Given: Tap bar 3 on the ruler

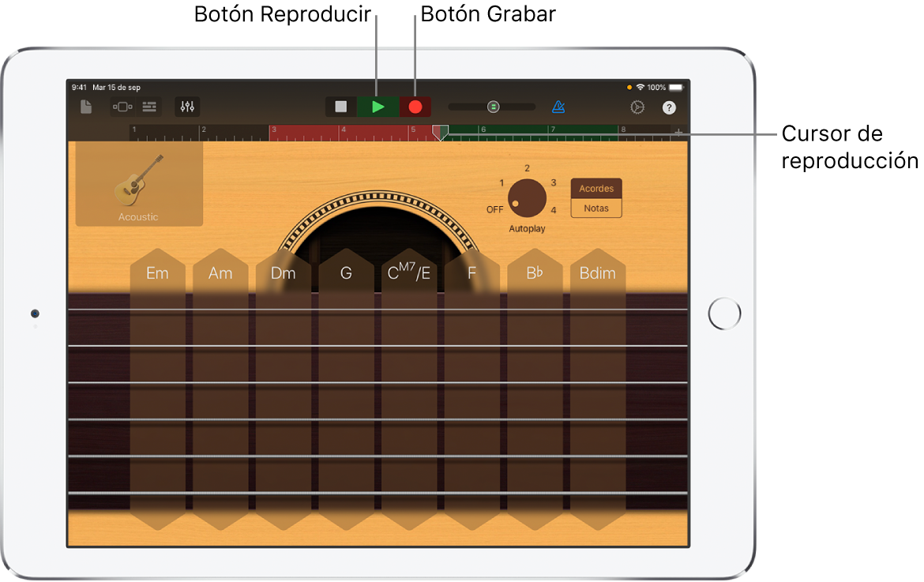Looking at the screenshot, I should click(x=274, y=130).
